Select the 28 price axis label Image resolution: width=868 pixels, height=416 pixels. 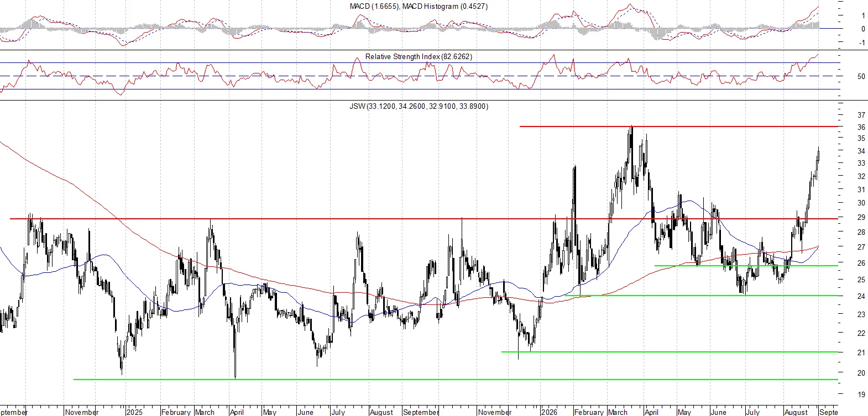[x=861, y=232]
